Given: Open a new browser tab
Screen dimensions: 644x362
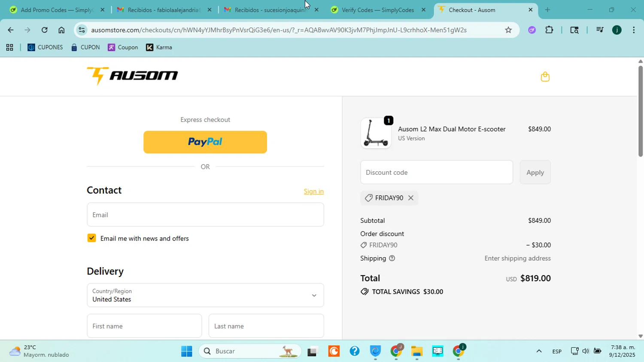Looking at the screenshot, I should pyautogui.click(x=547, y=10).
